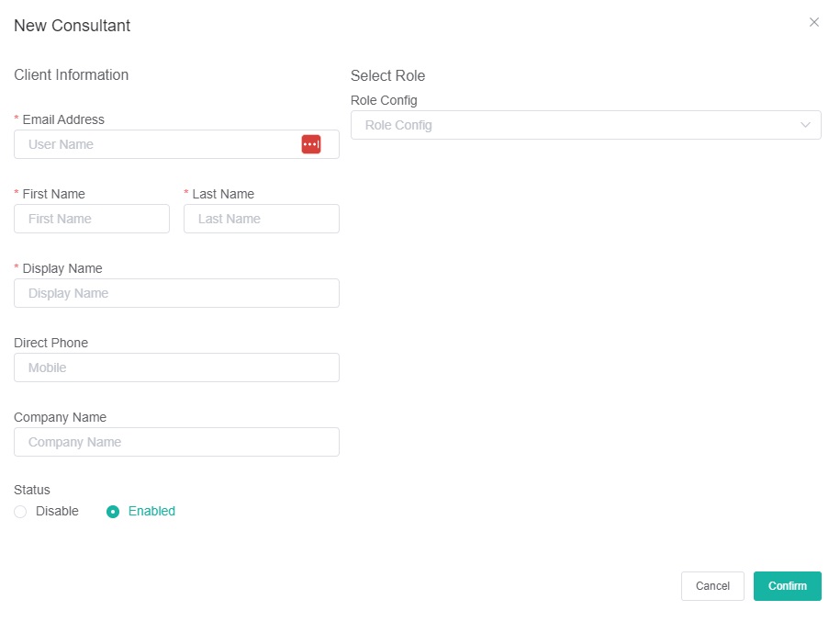
Task: Select the Enabled status radio button
Action: [x=113, y=512]
